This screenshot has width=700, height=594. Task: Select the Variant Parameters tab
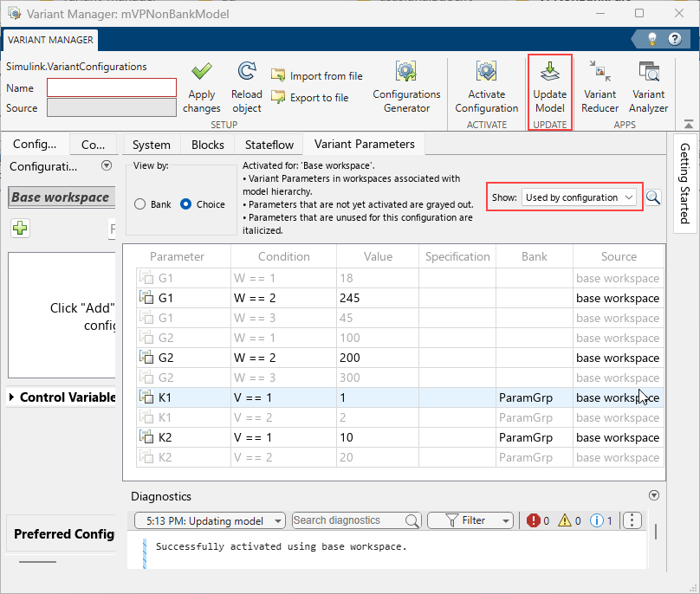[364, 144]
